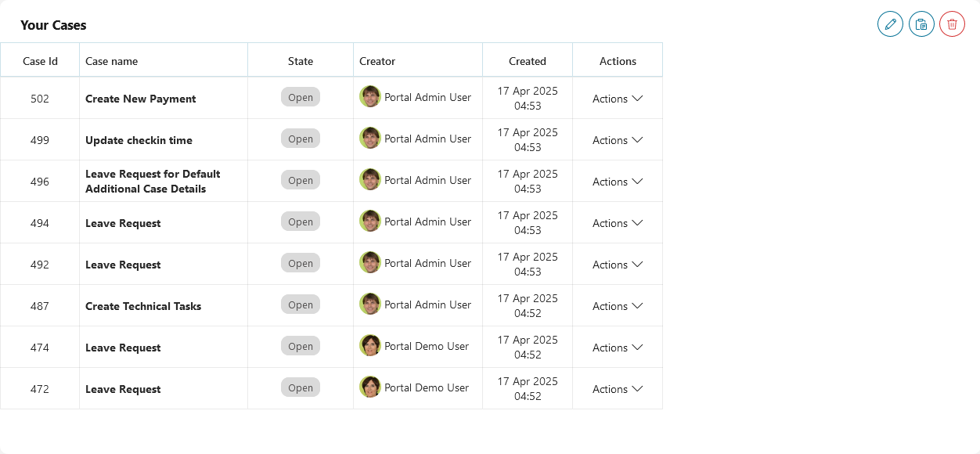Click the creator avatar for case 496
Viewport: 980px width, 454px height.
pos(370,180)
